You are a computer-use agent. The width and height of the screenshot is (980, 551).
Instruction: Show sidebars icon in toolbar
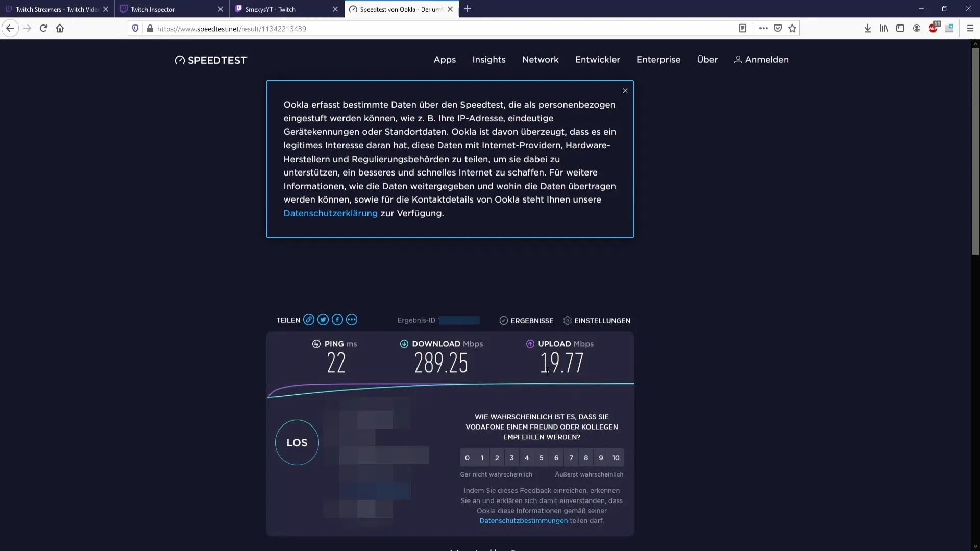pyautogui.click(x=900, y=29)
